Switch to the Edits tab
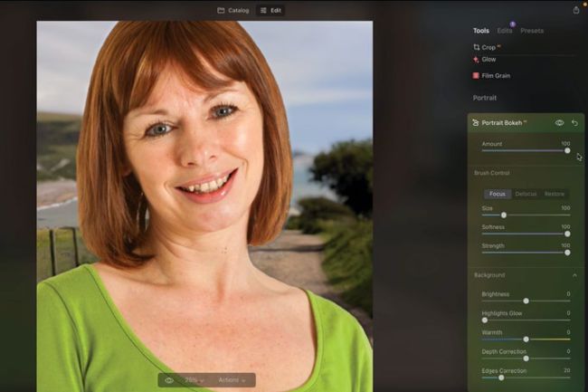Screen dimensions: 588x392 (505, 31)
